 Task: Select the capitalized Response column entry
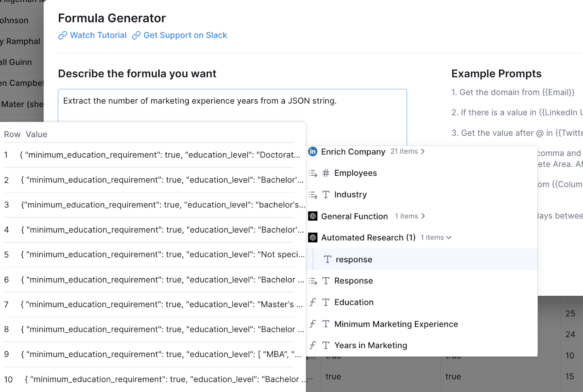pos(353,281)
